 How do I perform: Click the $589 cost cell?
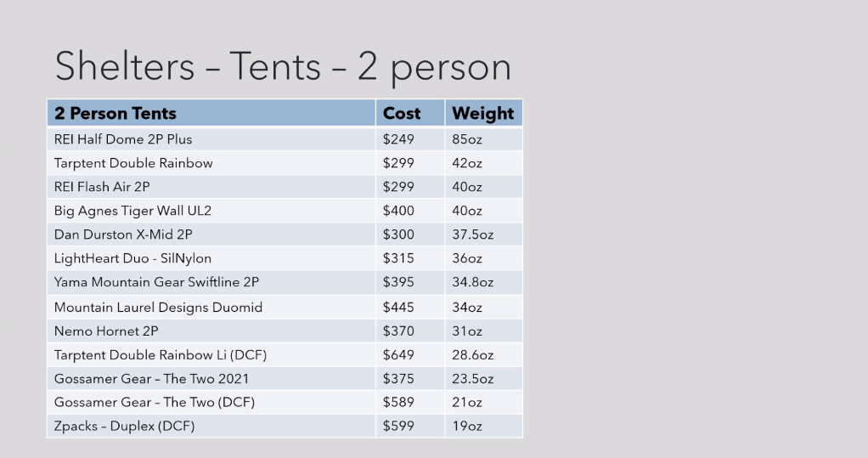coord(398,402)
